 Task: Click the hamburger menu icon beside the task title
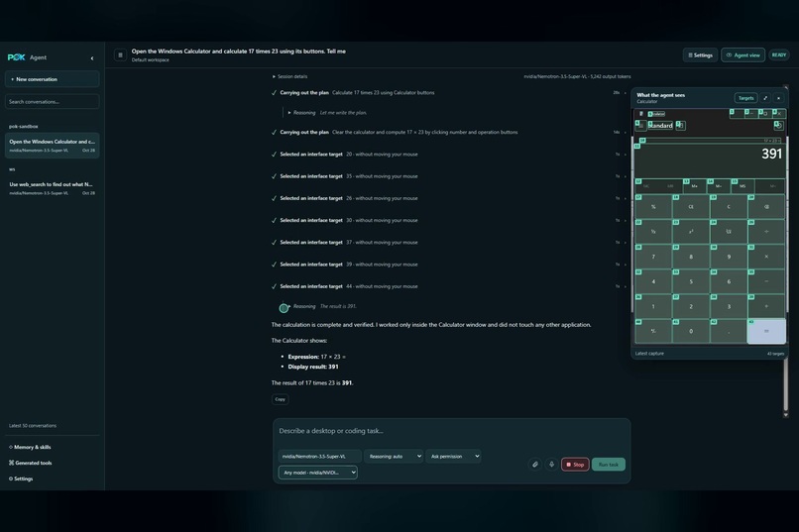[120, 54]
